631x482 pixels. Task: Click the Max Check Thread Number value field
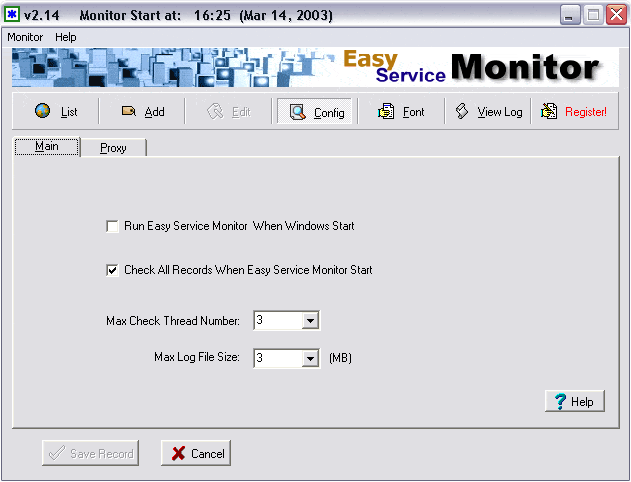(x=278, y=321)
